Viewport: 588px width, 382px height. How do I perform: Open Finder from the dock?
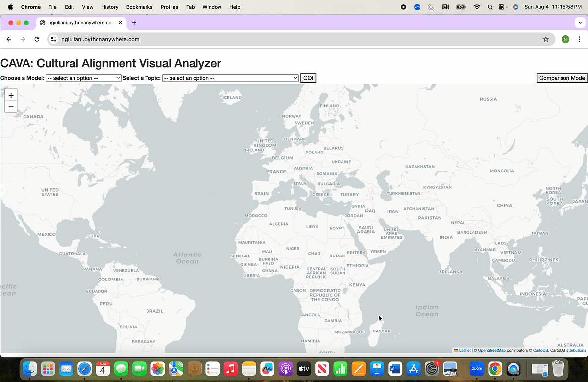[x=30, y=368]
